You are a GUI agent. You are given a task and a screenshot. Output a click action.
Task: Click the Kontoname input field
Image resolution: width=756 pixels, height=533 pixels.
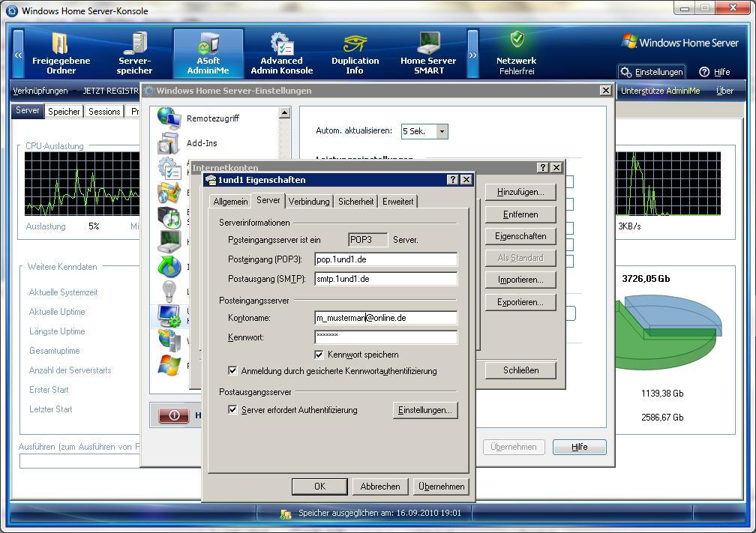point(385,318)
